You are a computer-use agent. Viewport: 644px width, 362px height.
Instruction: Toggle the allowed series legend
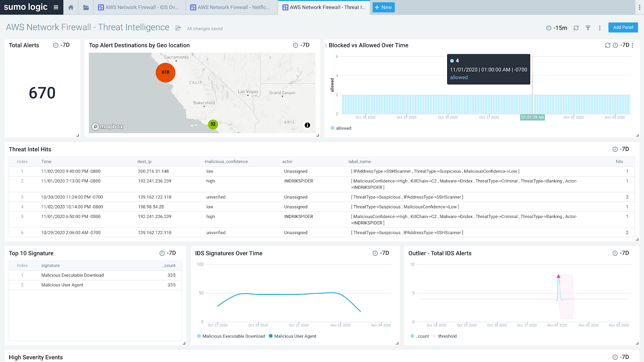341,128
